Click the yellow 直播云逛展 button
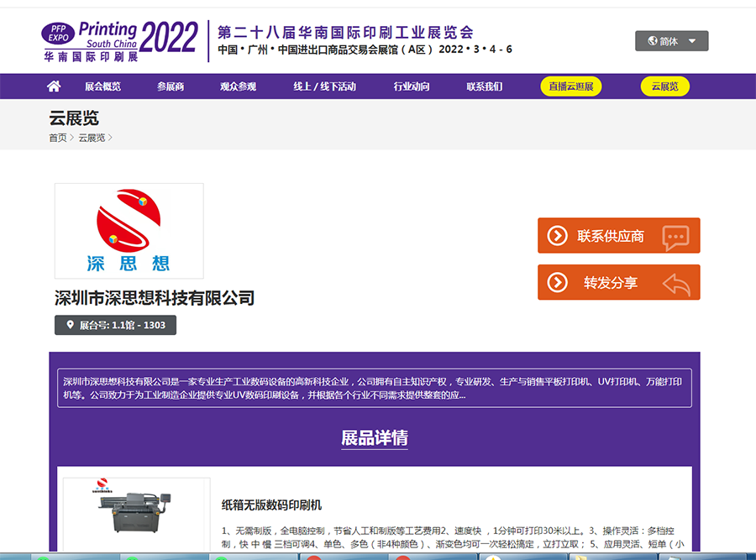 click(571, 86)
